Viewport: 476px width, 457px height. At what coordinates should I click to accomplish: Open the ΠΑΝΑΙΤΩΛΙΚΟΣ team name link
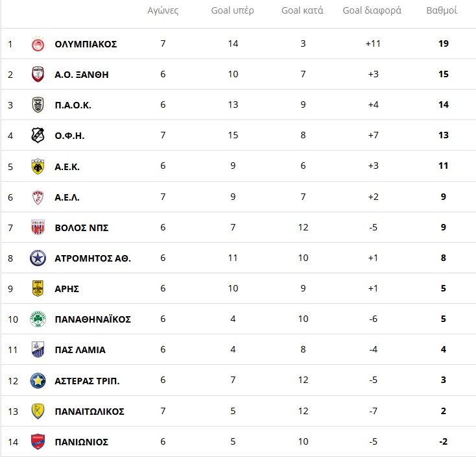[89, 412]
